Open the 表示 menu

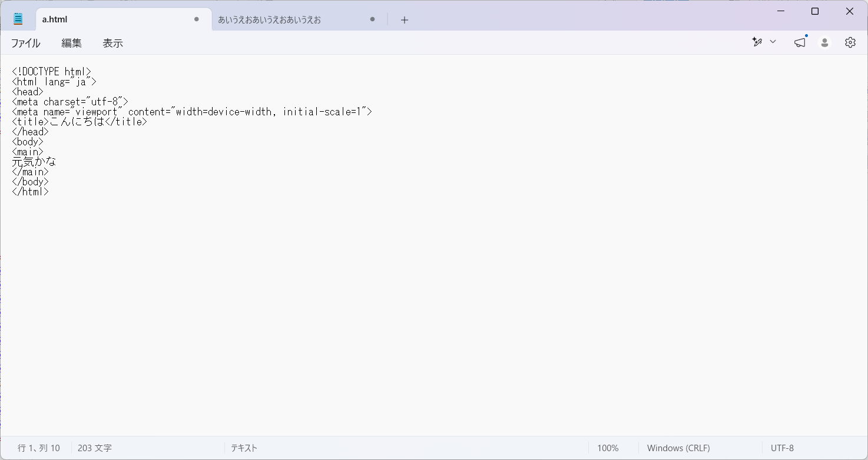point(112,43)
